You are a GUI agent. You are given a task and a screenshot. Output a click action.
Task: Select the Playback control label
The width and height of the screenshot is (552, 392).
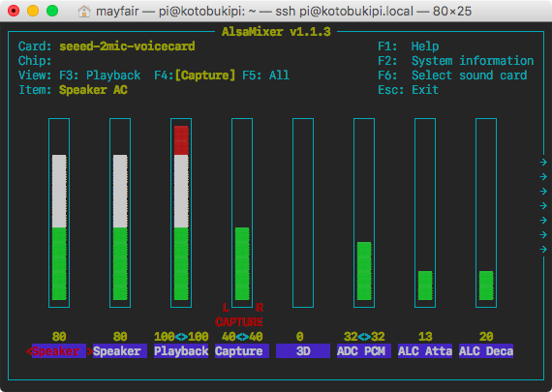181,351
